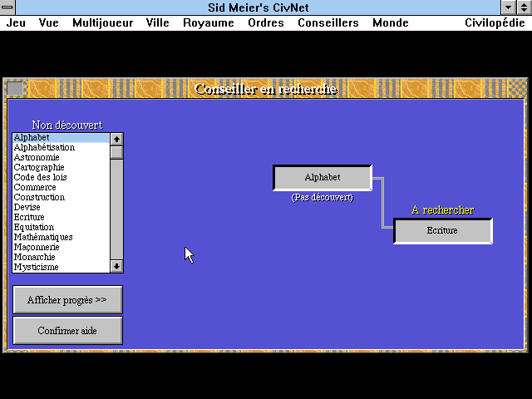
Task: Select Construction in the list
Action: (x=61, y=197)
